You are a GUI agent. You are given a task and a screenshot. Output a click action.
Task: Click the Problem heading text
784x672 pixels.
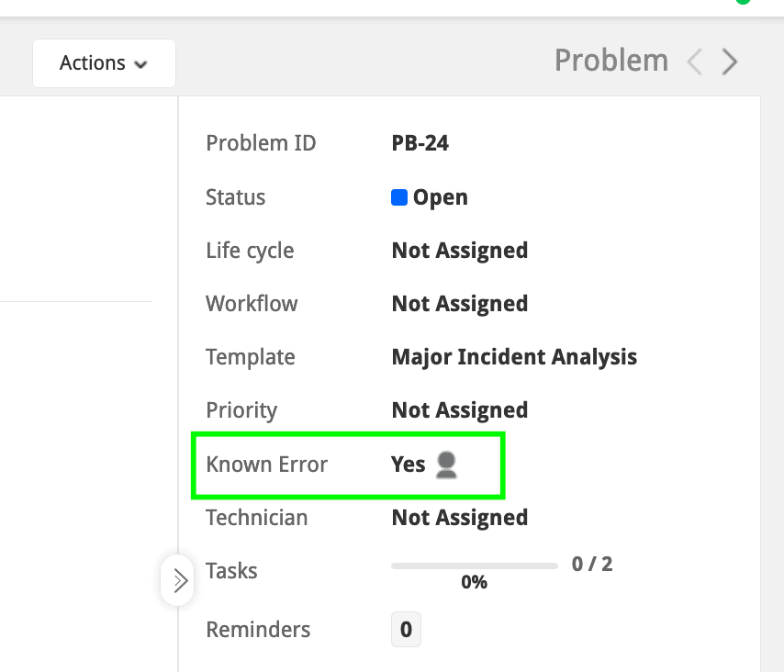[x=611, y=62]
